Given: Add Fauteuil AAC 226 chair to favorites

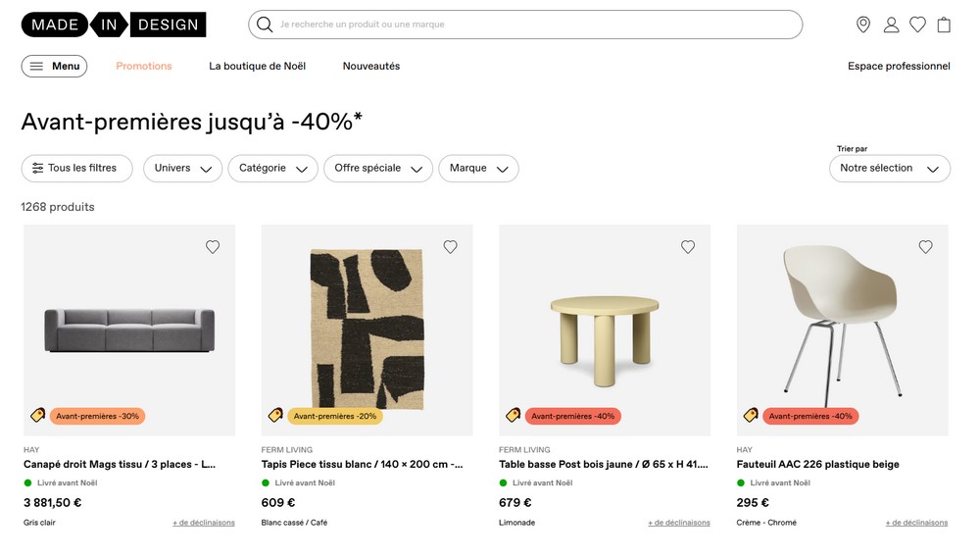Looking at the screenshot, I should pos(926,247).
